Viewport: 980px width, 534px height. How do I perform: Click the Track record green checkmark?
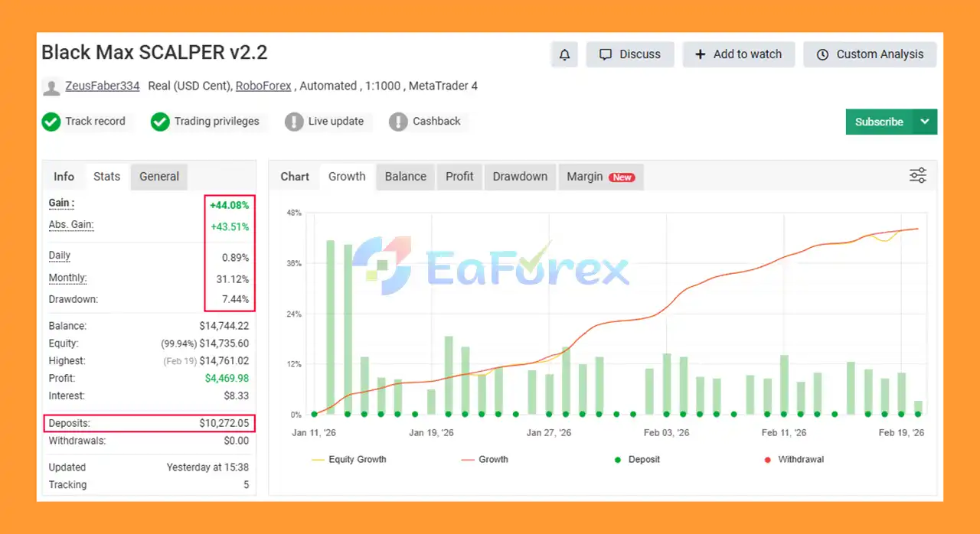tap(51, 122)
